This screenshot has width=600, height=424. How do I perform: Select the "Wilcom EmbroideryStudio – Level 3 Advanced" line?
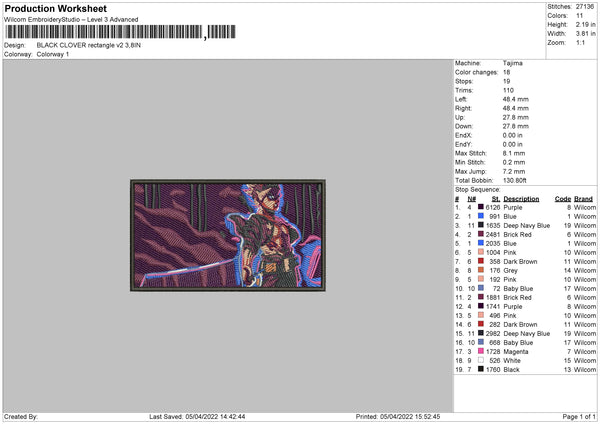click(x=71, y=20)
